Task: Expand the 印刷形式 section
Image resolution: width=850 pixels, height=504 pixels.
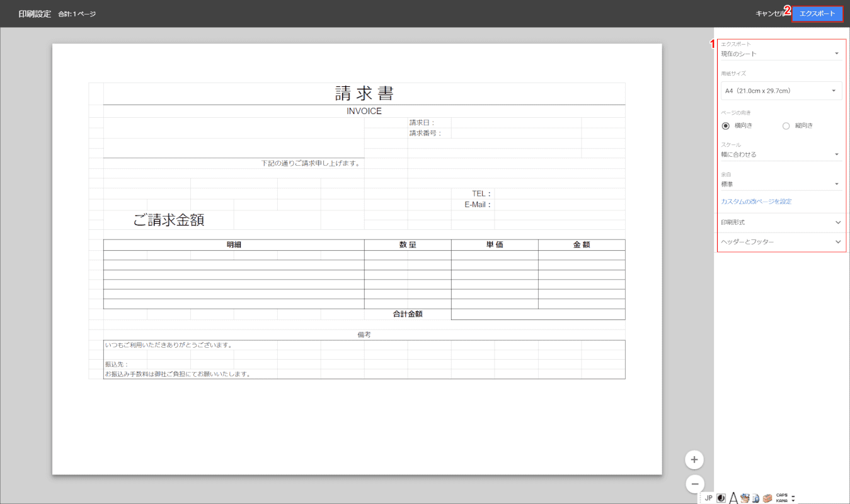Action: point(781,222)
